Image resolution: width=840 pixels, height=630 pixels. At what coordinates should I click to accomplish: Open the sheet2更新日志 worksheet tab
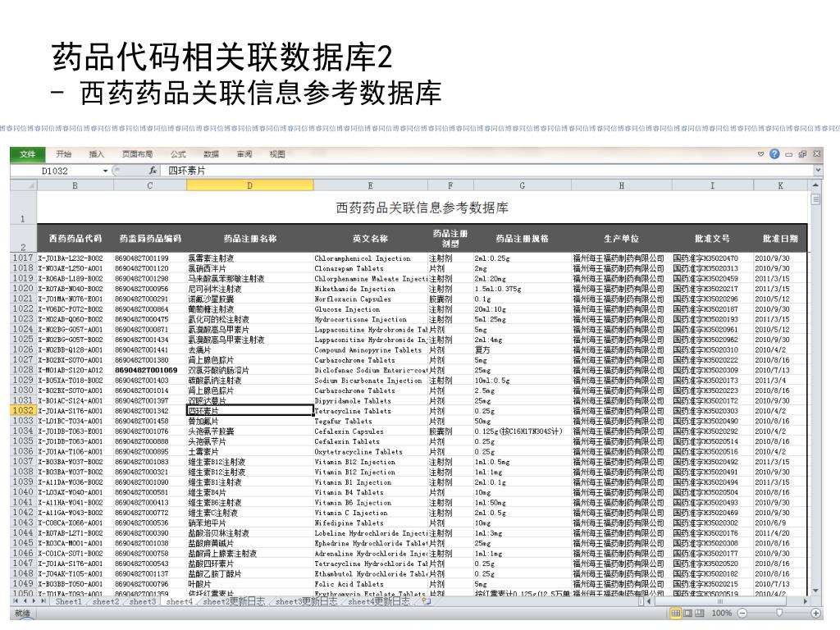point(234,601)
